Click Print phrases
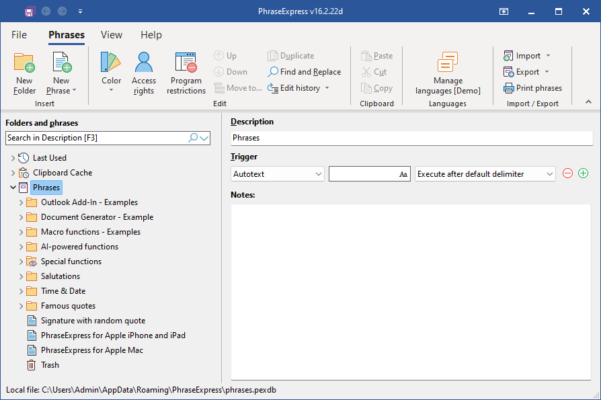 [x=532, y=88]
